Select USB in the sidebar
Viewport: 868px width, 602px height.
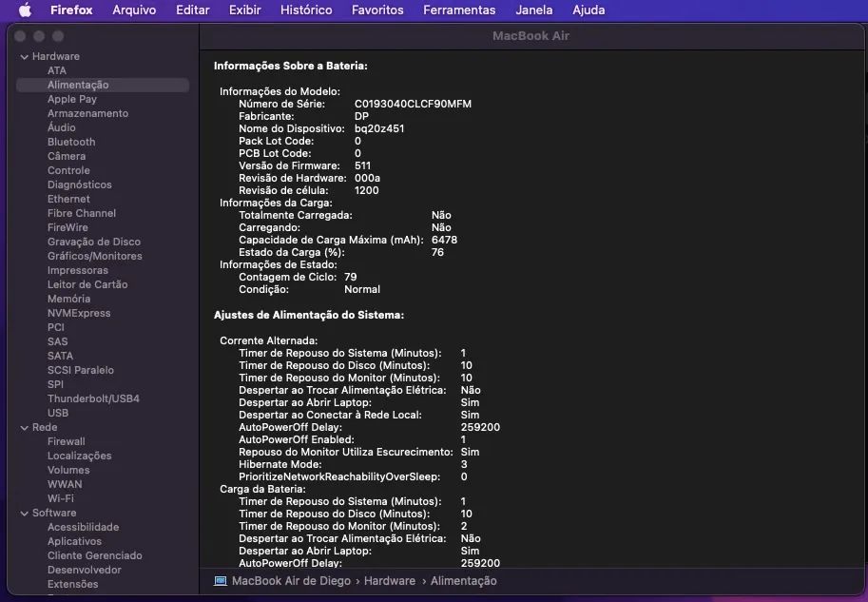(x=58, y=413)
